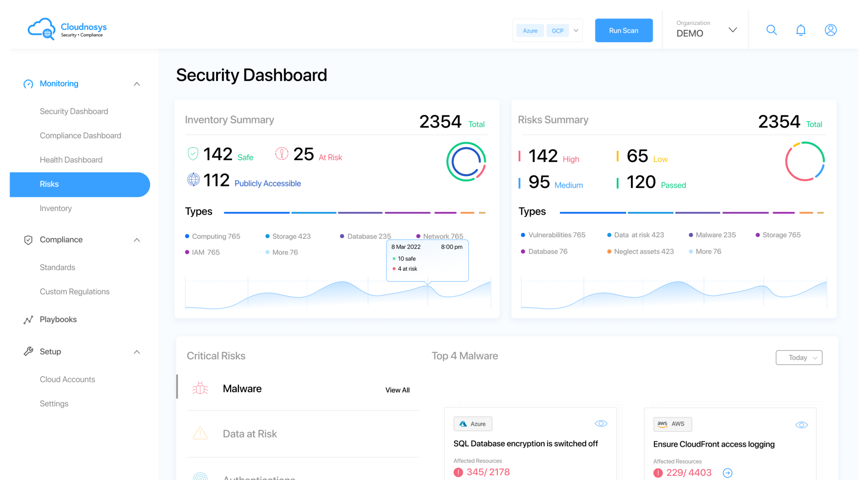Screen dimensions: 868x480
Task: Open the Today time range dropdown
Action: (x=799, y=358)
